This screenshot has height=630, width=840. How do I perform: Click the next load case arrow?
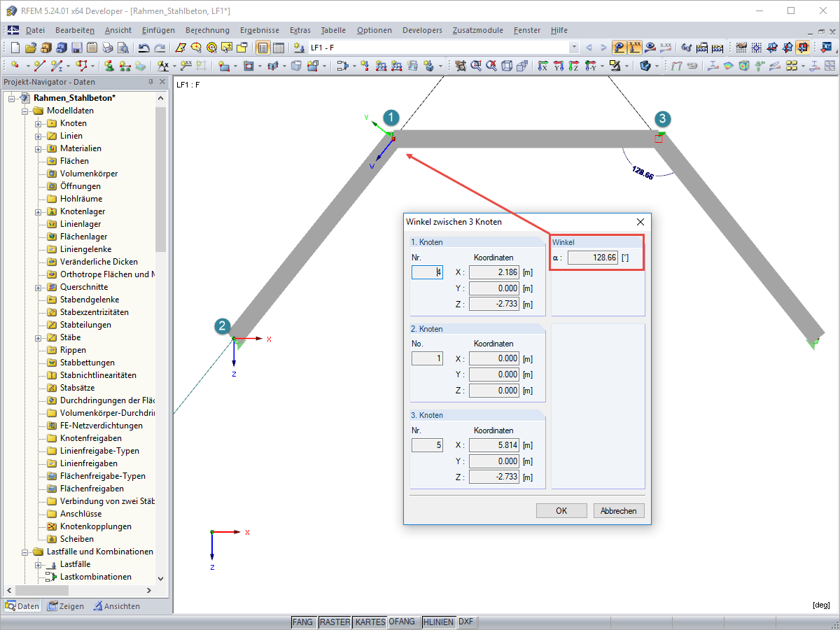(603, 48)
